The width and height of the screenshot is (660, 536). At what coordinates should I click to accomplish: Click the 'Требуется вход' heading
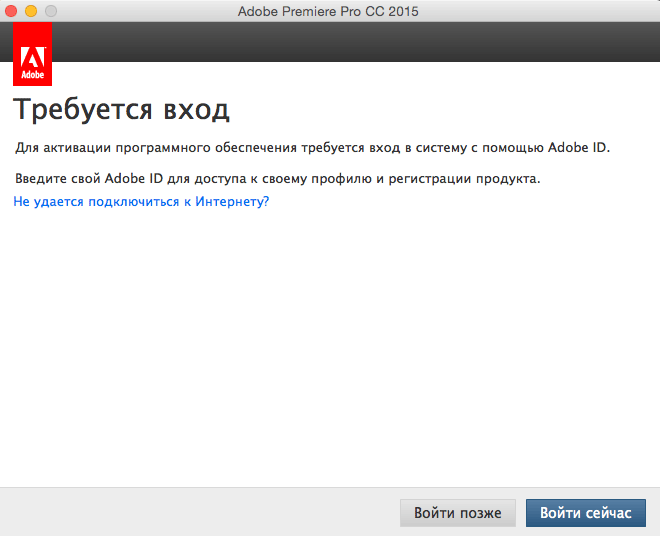point(121,110)
